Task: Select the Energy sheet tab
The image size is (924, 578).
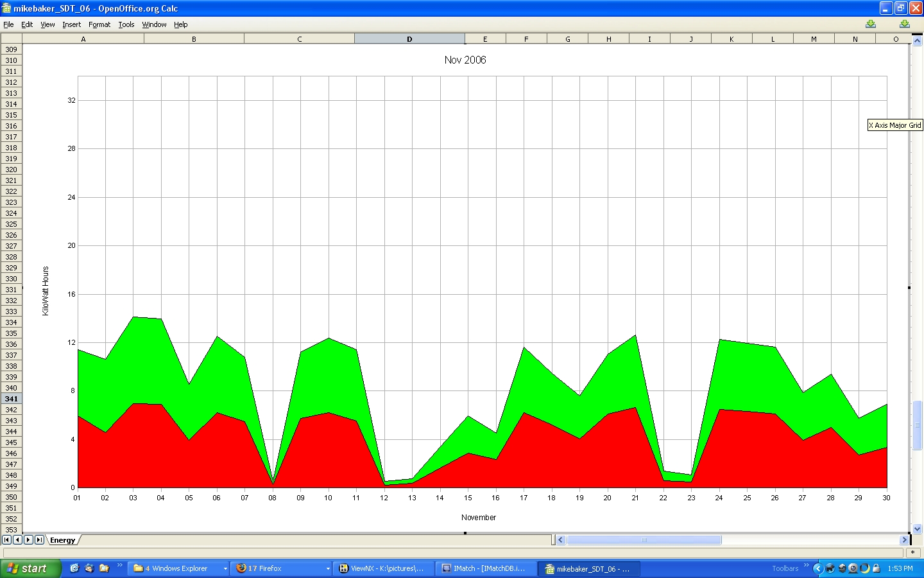Action: click(62, 540)
